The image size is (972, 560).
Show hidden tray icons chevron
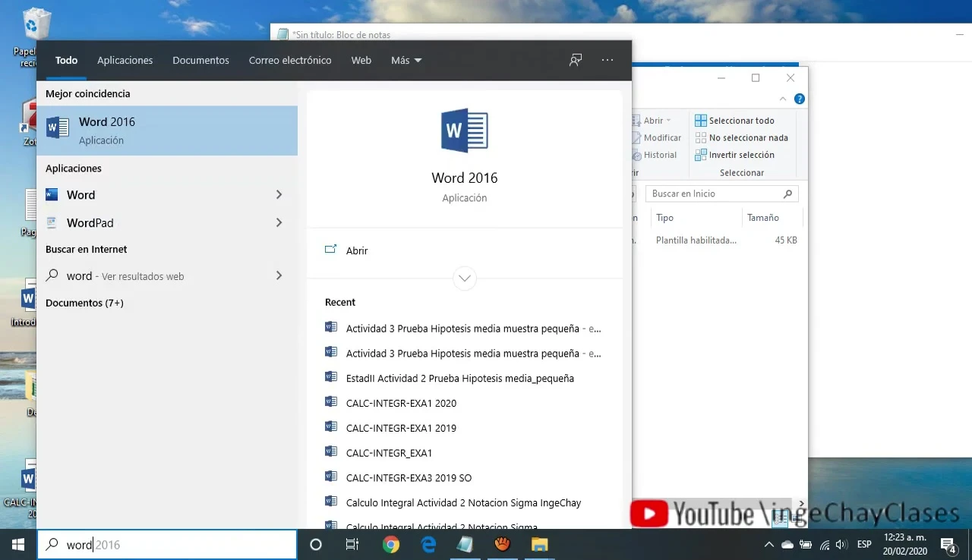coord(769,545)
